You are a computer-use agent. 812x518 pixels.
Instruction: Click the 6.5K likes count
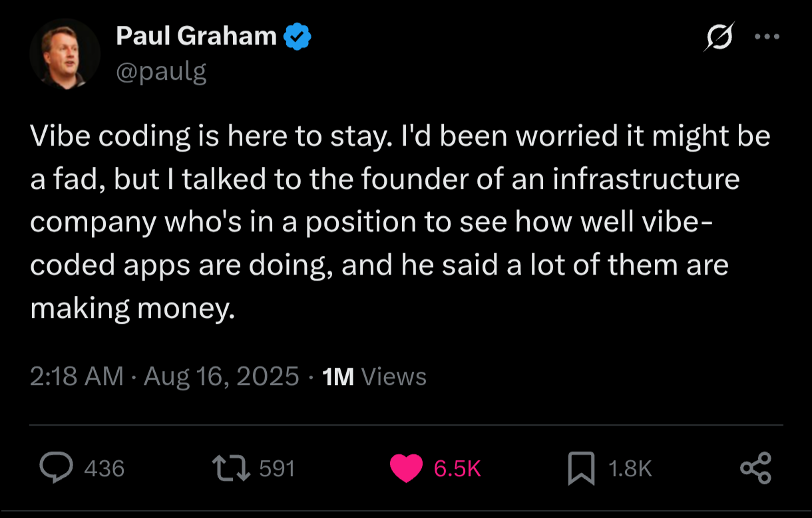tap(457, 469)
